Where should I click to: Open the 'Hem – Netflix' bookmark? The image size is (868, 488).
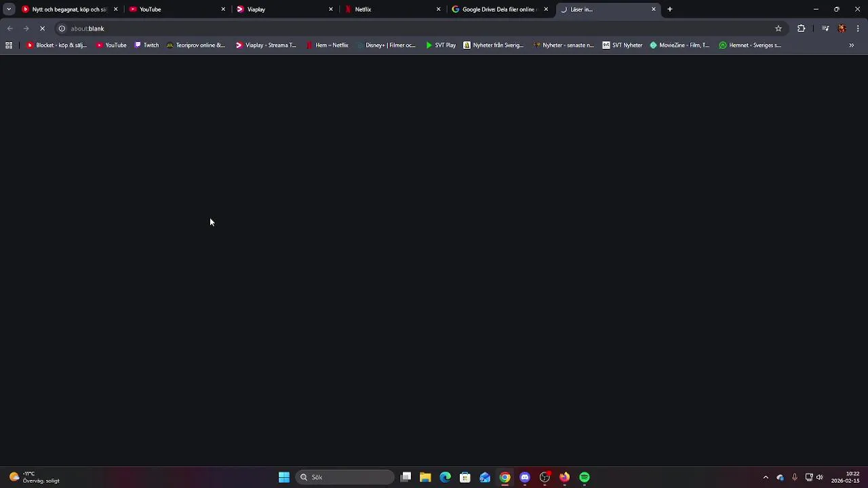coord(327,45)
